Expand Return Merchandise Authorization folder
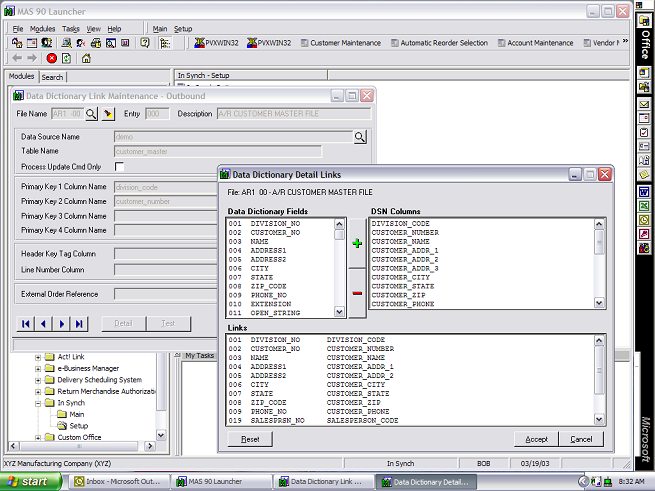Image resolution: width=655 pixels, height=491 pixels. (x=38, y=392)
